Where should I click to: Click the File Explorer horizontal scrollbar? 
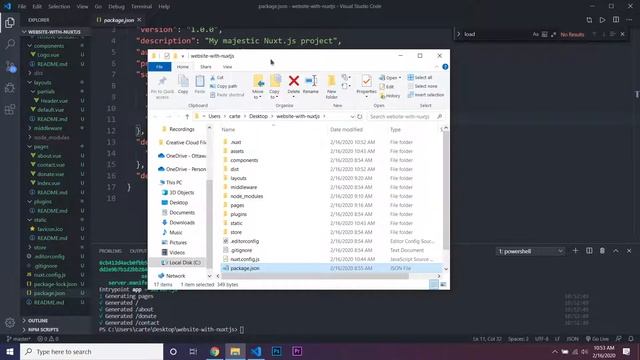(x=314, y=276)
